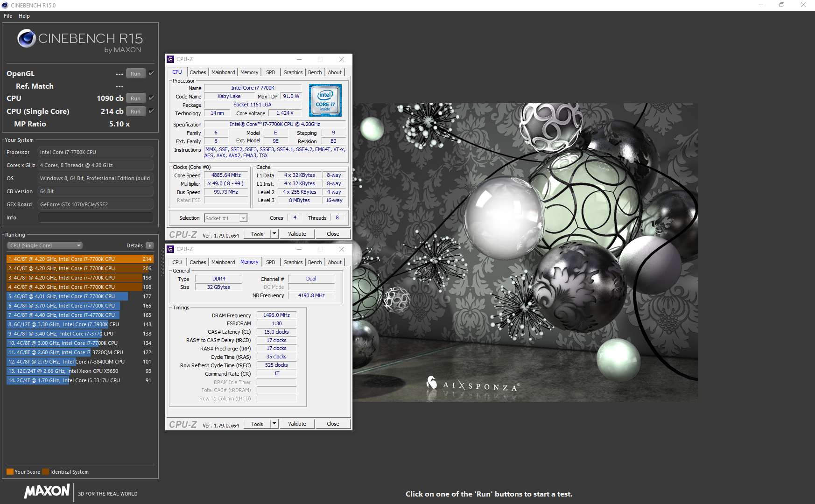Click the Core Speed value 4885.64 MHz

pos(226,175)
